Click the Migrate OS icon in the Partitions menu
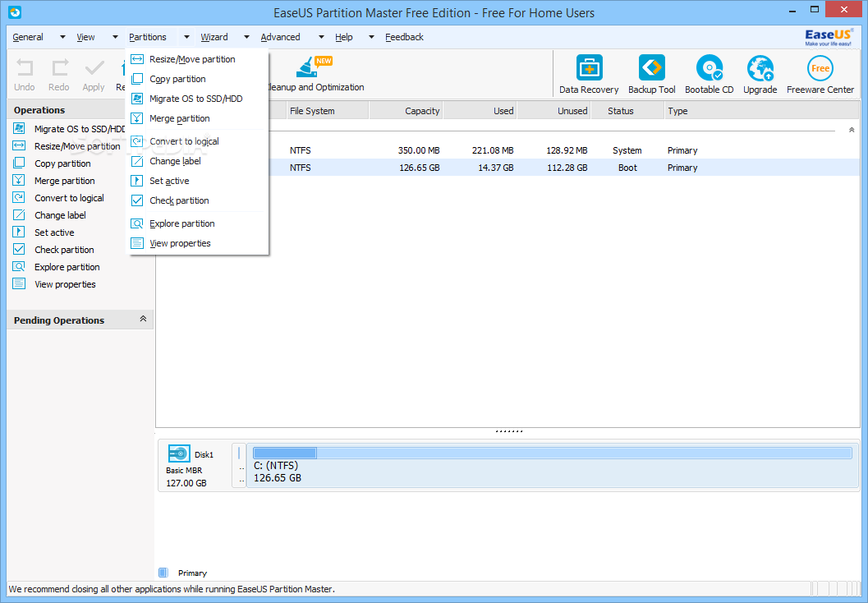868x603 pixels. click(137, 99)
